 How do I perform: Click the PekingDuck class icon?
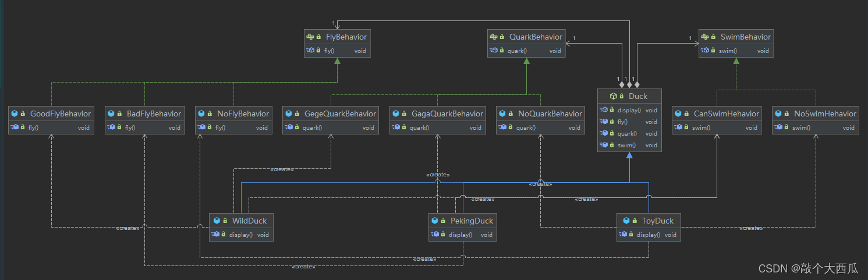pyautogui.click(x=435, y=221)
